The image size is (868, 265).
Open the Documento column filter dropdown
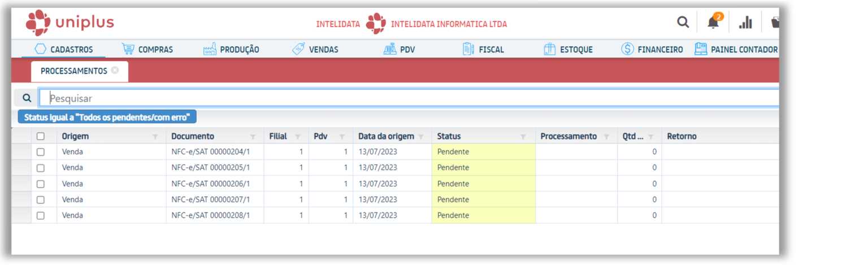coord(253,137)
